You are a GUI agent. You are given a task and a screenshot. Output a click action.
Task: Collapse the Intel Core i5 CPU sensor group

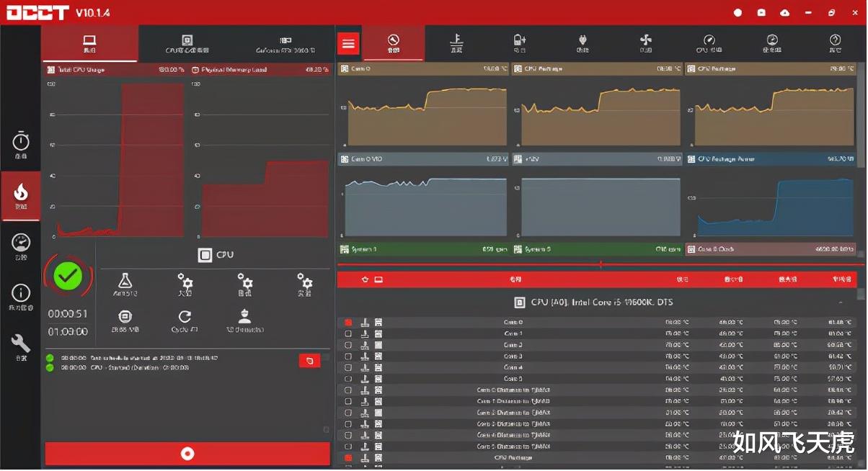(x=841, y=302)
